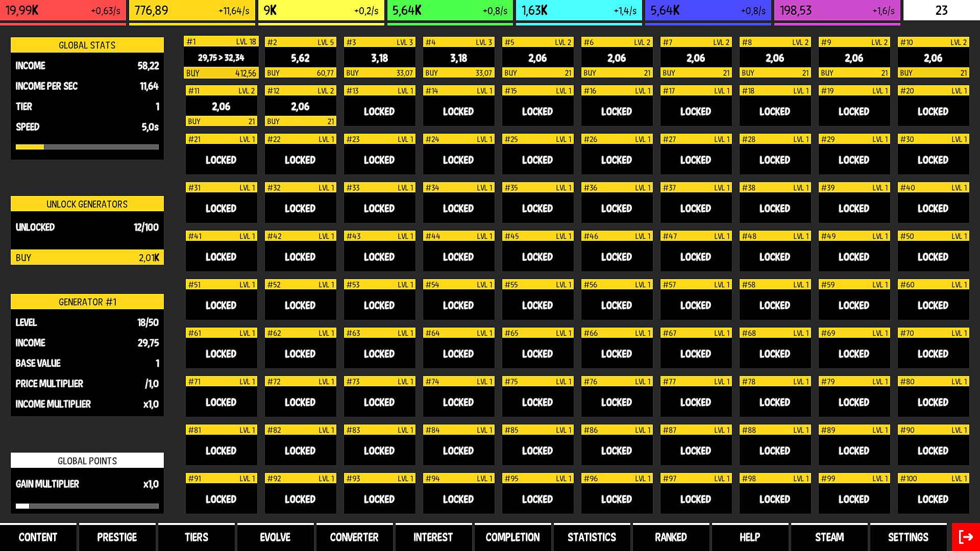Open the Settings tab

[908, 537]
